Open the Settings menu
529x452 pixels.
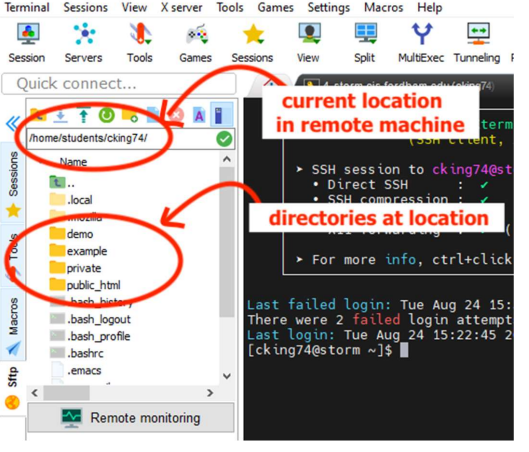[329, 7]
